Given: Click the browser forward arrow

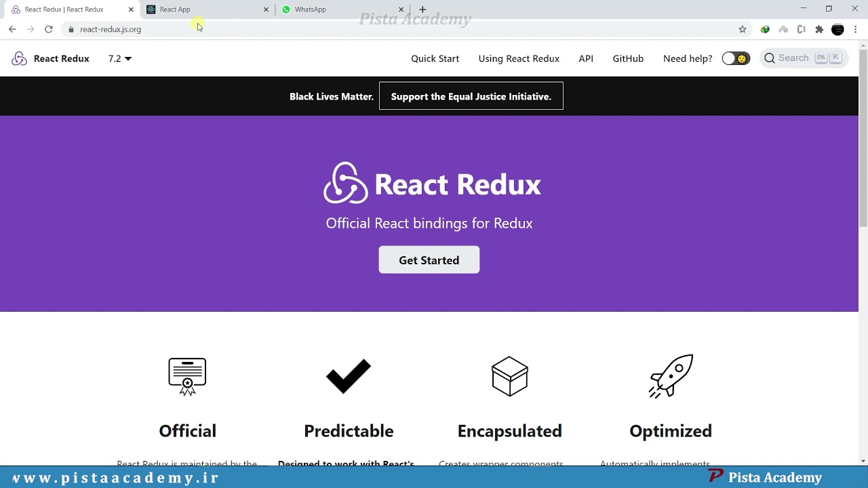Looking at the screenshot, I should (31, 29).
